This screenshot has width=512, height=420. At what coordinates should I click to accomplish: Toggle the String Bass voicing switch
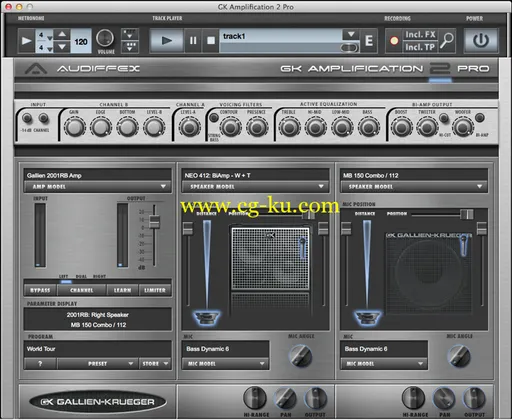click(213, 118)
